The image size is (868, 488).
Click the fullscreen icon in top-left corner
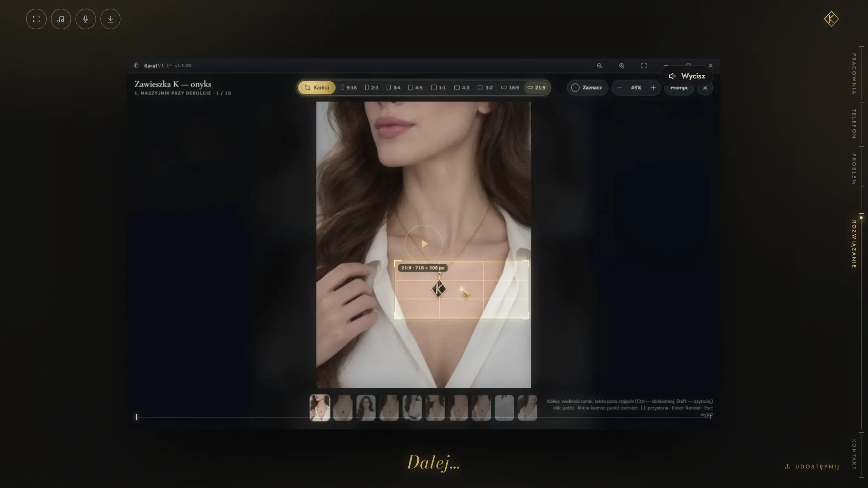coord(36,19)
